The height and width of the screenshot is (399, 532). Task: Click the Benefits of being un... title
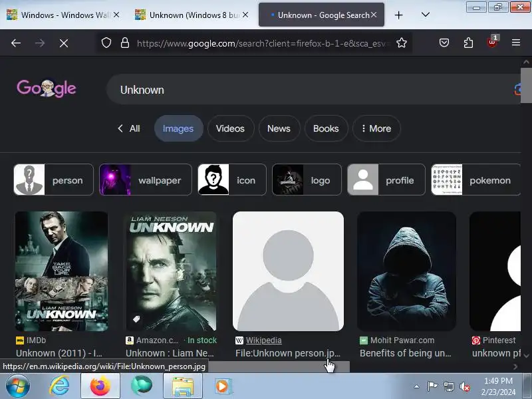coord(406,353)
